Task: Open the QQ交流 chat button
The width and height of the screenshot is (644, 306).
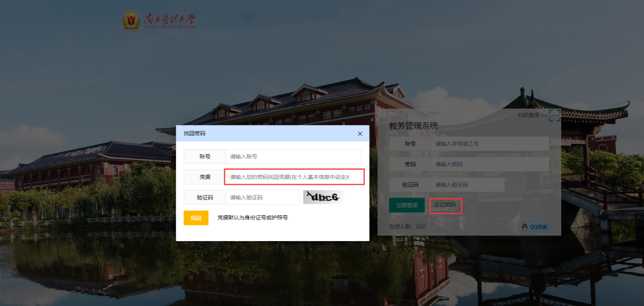Action: 534,227
